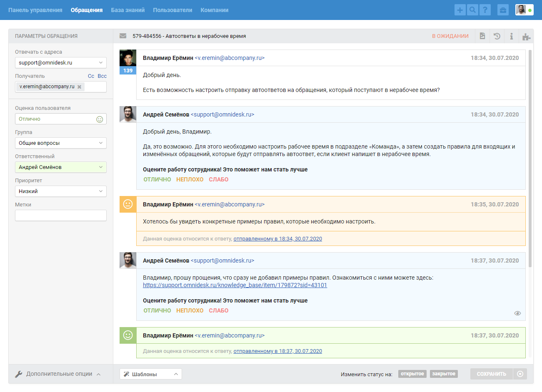Click the «Сохранить» button

(x=491, y=374)
